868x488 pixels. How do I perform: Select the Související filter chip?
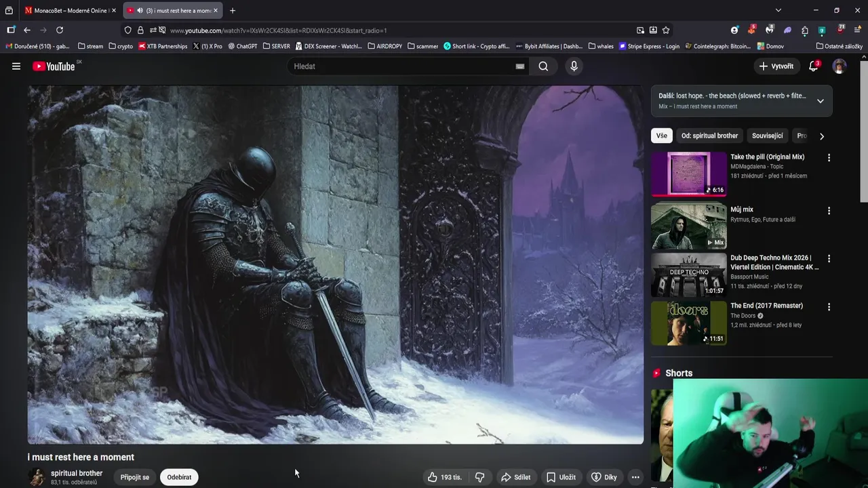coord(768,136)
